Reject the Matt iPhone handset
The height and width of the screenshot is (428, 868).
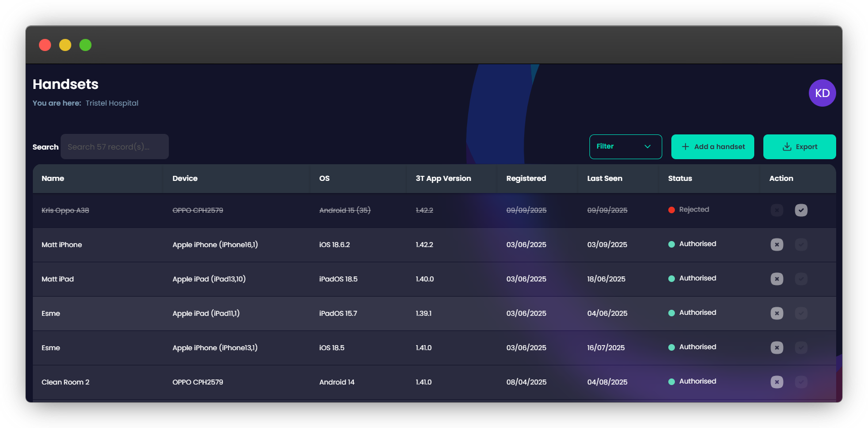[777, 245]
